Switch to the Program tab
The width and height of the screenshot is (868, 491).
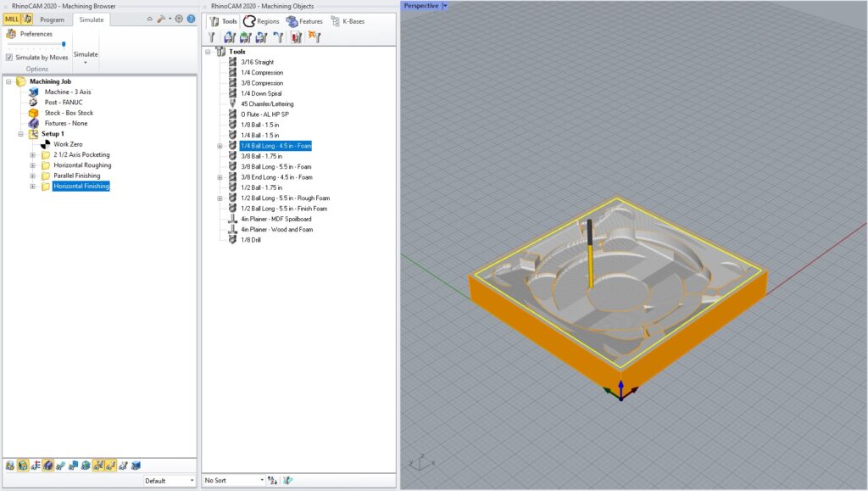52,20
